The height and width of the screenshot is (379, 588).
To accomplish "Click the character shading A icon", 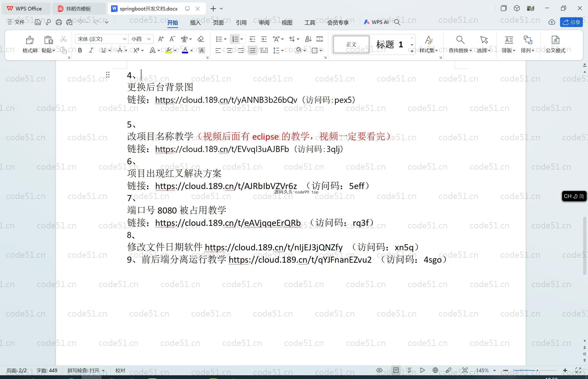I will [202, 50].
